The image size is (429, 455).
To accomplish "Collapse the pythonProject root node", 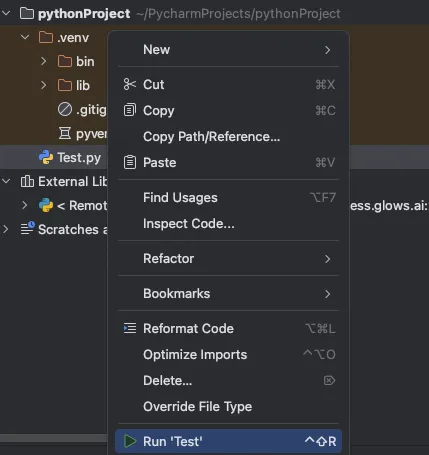I will coord(6,13).
